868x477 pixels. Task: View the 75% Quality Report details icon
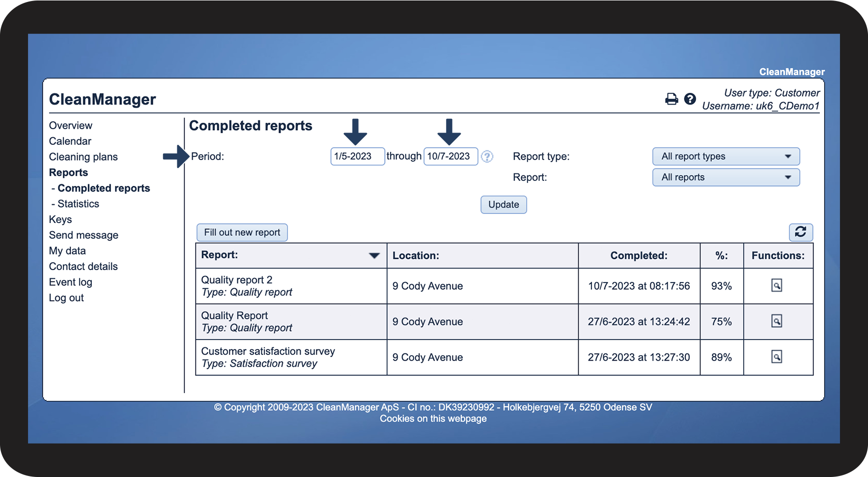(776, 321)
